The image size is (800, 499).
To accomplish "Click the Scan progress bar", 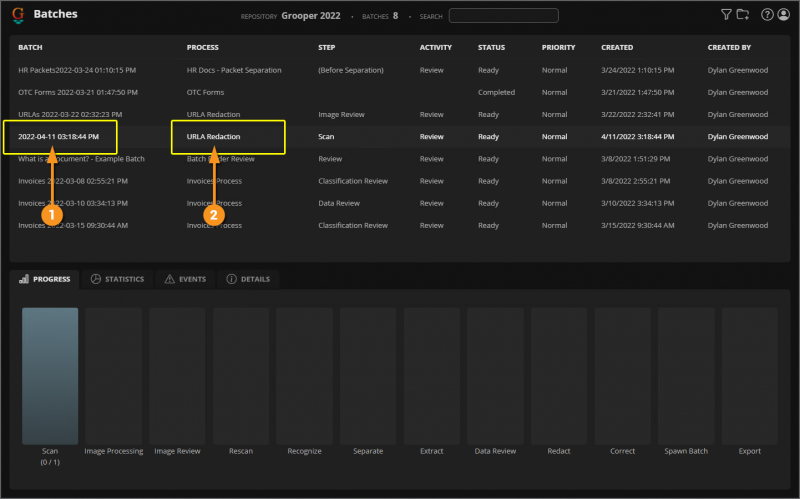I will coord(50,375).
